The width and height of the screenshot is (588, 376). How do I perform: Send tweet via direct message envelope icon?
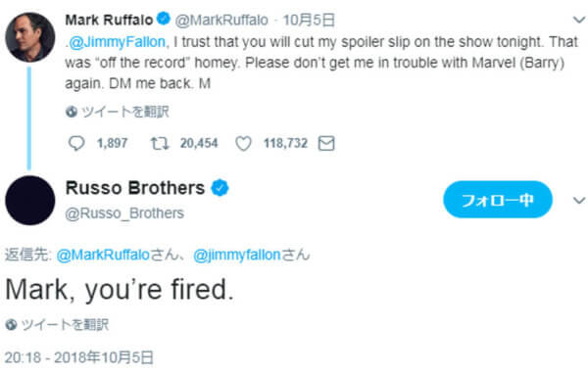click(326, 143)
